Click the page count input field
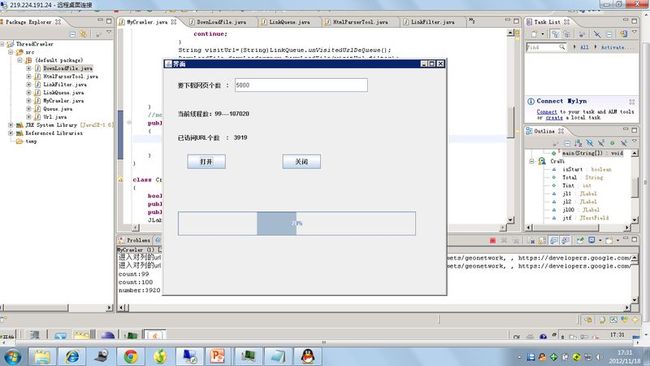The image size is (650, 366). 301,85
